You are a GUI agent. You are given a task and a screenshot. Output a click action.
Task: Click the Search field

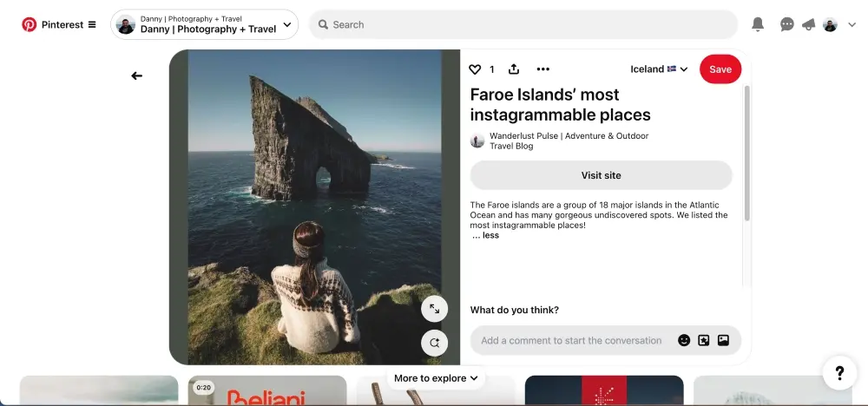point(523,24)
